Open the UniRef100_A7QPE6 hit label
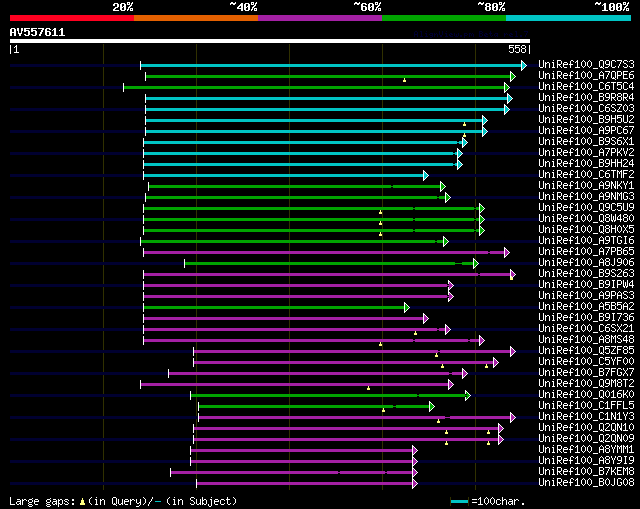 (x=586, y=76)
